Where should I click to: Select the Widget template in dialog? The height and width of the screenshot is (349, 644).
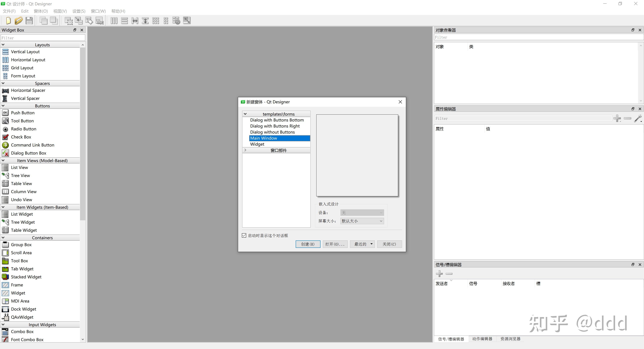257,144
